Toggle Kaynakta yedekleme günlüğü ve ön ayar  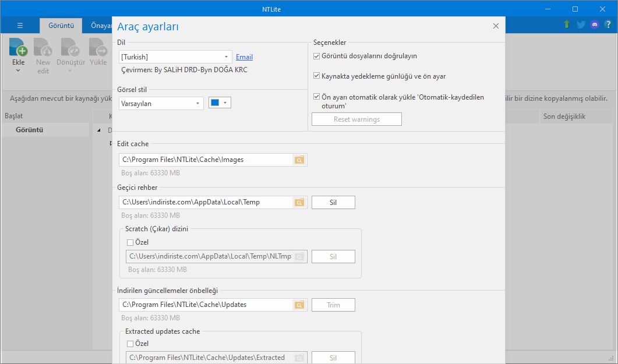(316, 76)
